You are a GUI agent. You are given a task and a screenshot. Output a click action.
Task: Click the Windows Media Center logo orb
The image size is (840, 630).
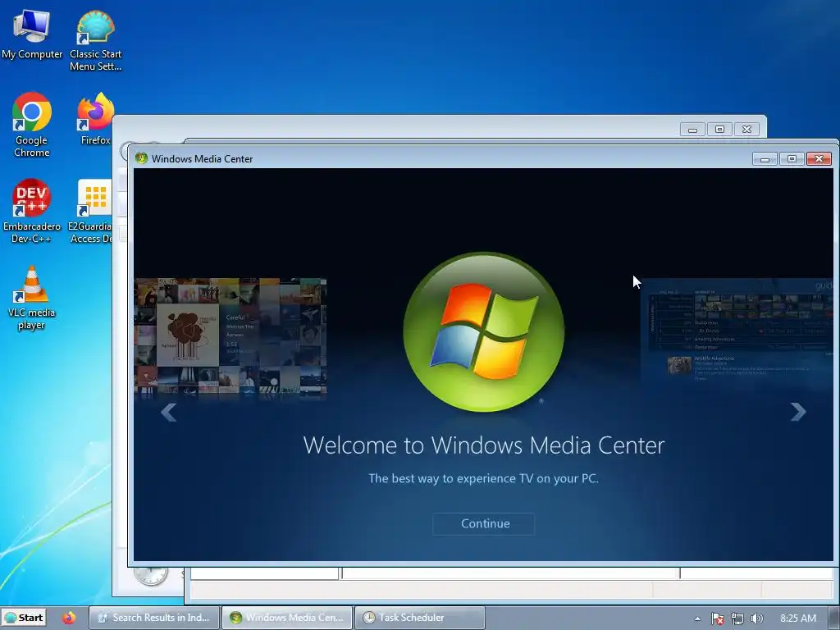pos(483,331)
